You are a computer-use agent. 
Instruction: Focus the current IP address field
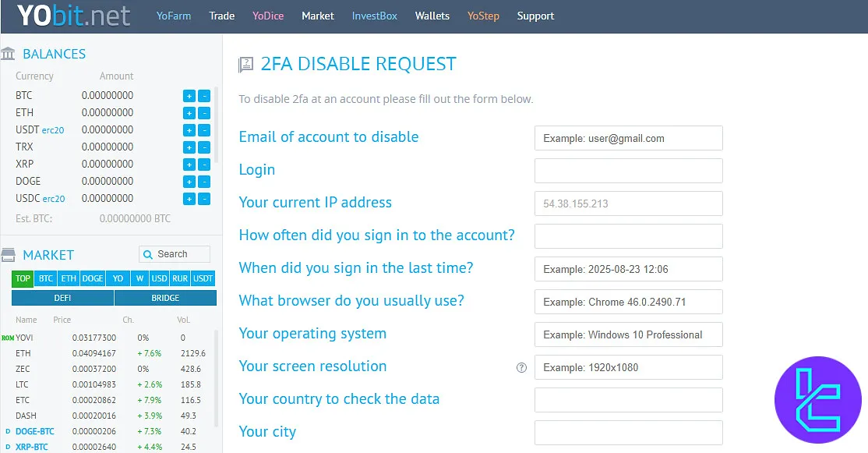tap(628, 203)
